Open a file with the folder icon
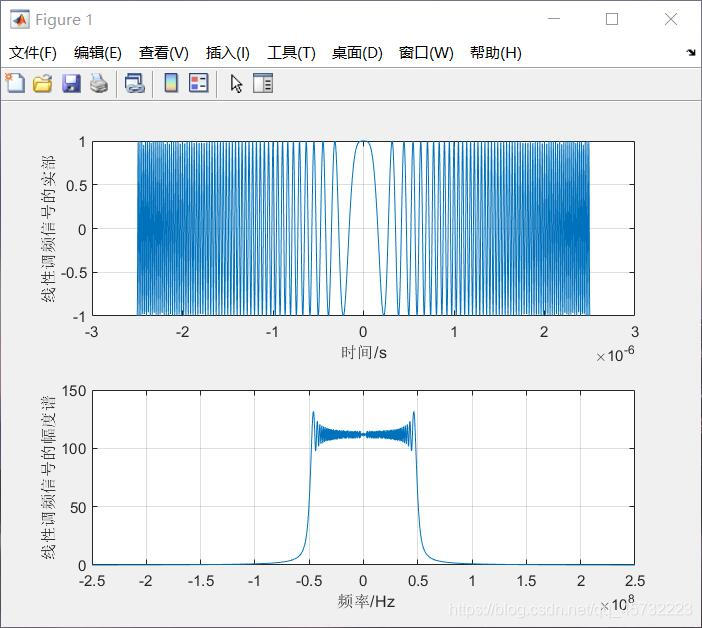Viewport: 702px width, 628px height. [43, 83]
